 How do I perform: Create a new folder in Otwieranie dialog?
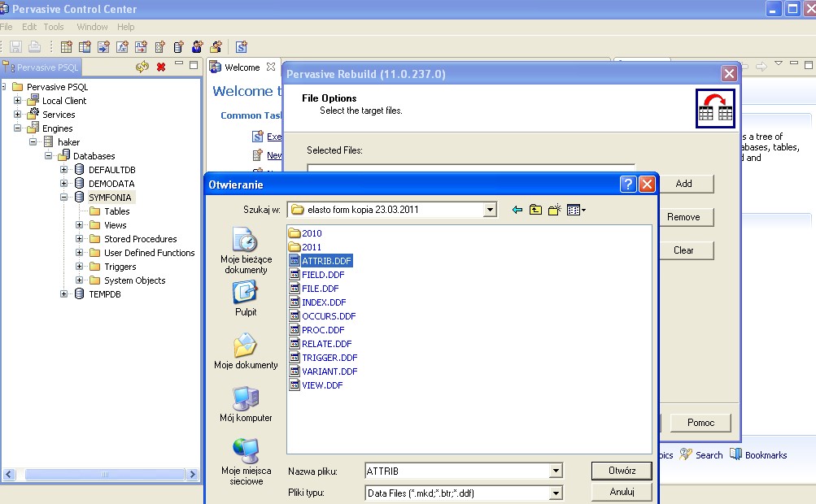coord(554,210)
